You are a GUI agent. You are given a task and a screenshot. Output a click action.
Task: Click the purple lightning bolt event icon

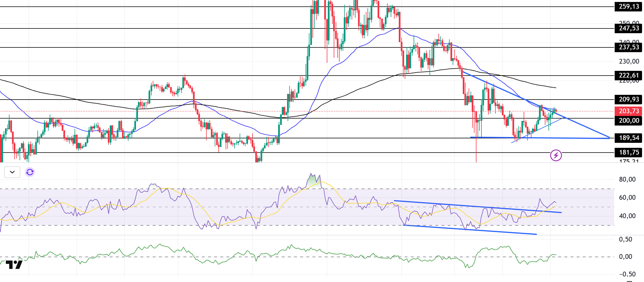click(x=556, y=155)
